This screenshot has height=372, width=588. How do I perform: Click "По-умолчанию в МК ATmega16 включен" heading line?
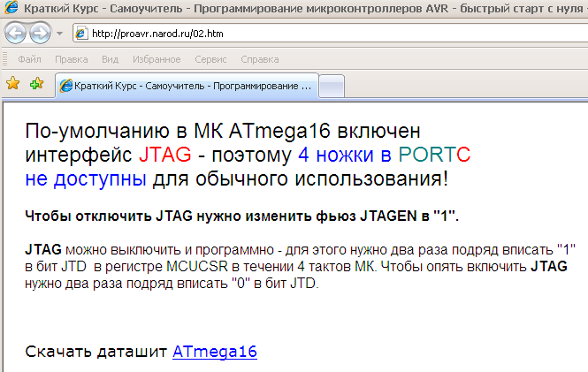tap(223, 131)
